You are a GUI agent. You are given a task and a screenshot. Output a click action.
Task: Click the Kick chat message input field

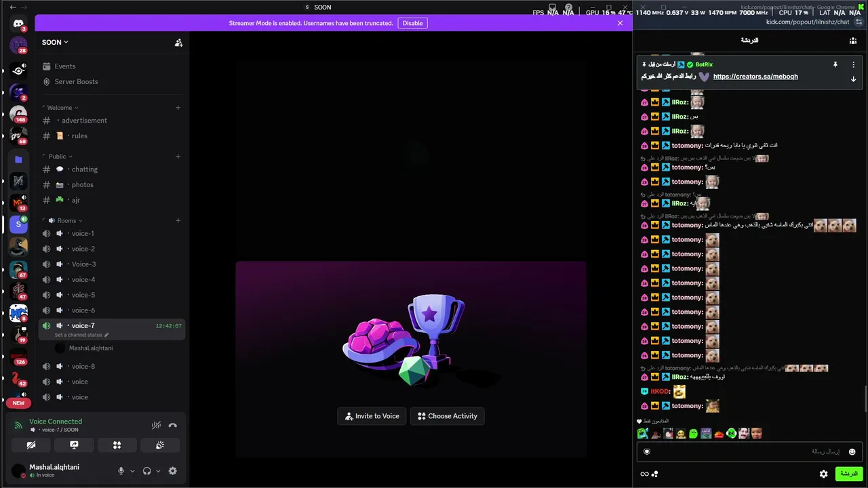click(749, 451)
